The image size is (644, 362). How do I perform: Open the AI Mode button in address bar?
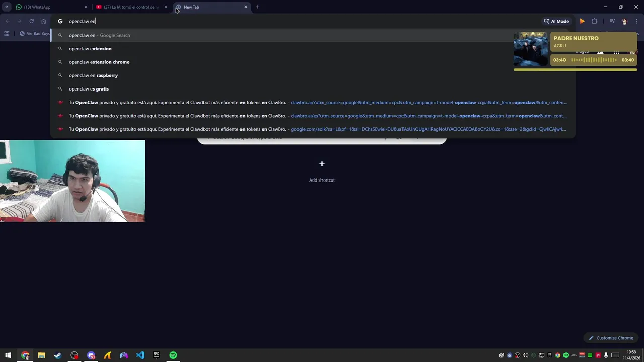coord(556,21)
